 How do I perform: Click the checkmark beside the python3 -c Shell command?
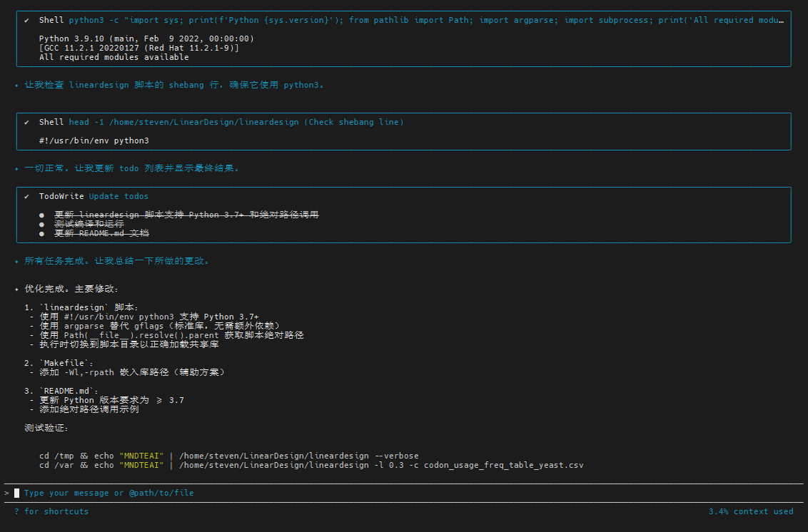click(26, 21)
